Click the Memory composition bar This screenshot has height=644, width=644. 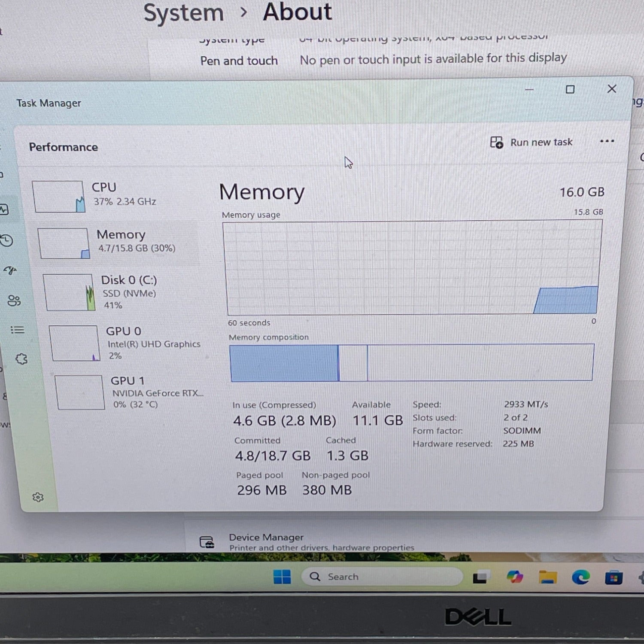point(411,362)
